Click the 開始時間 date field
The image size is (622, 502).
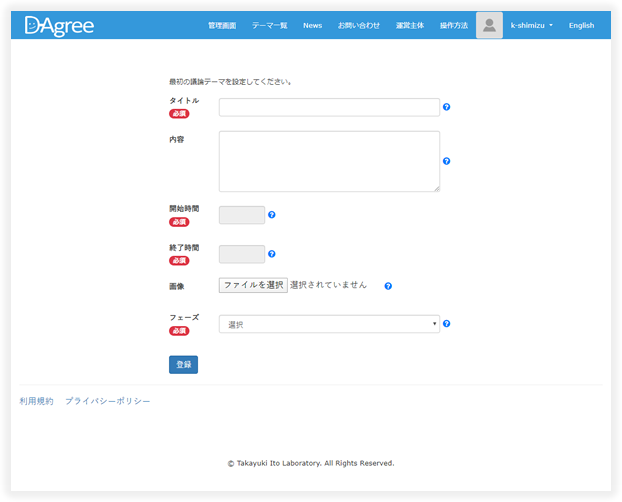242,215
